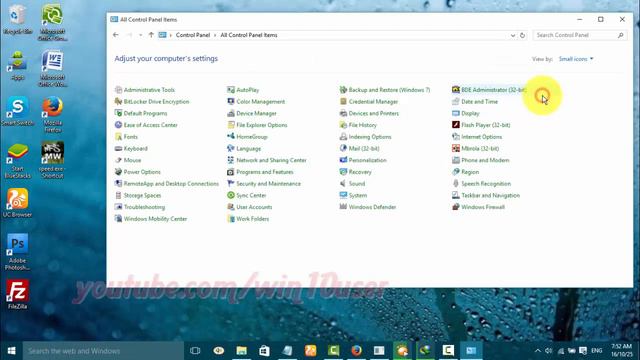
Task: Open the User Accounts link
Action: pos(254,207)
